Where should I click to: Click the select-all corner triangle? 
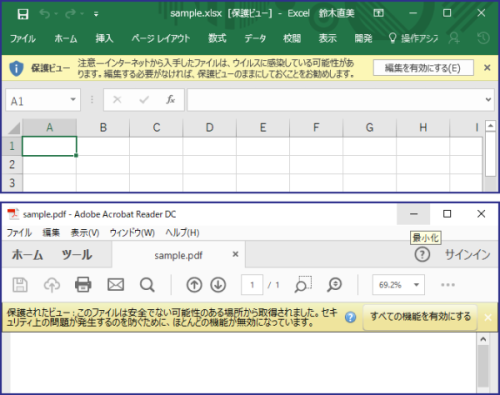point(14,128)
